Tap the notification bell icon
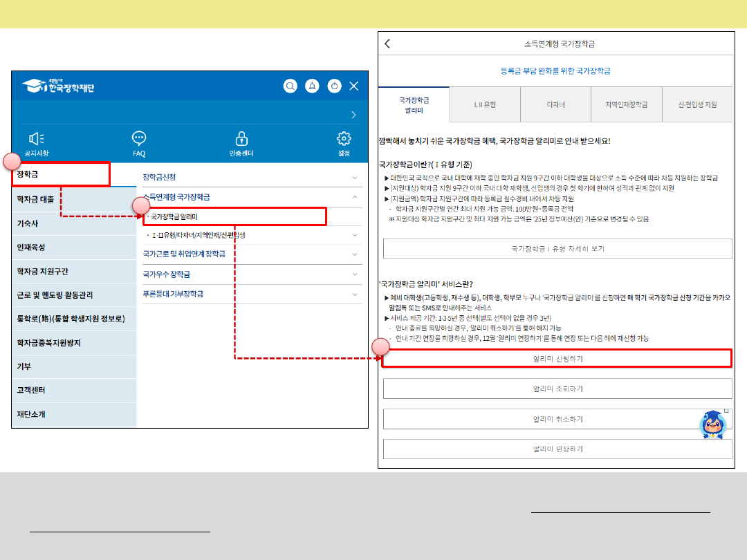This screenshot has width=747, height=560. [x=313, y=86]
